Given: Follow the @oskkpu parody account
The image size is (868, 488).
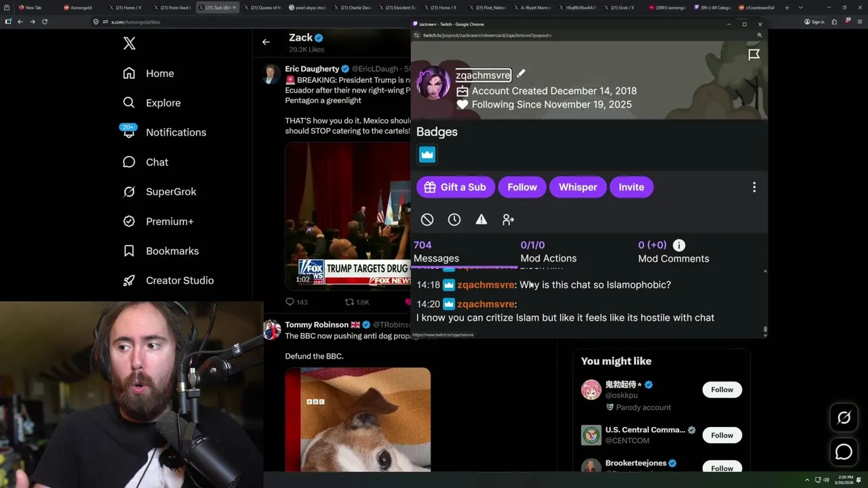Looking at the screenshot, I should tap(722, 390).
